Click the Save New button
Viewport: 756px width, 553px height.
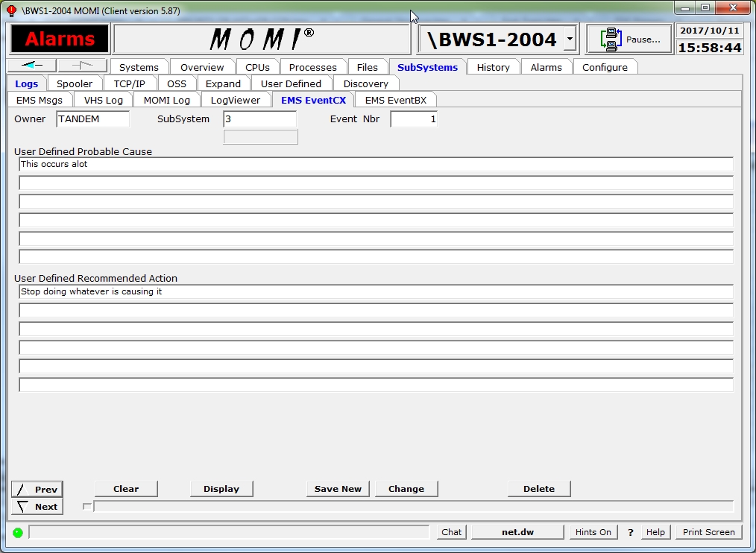[x=338, y=489]
